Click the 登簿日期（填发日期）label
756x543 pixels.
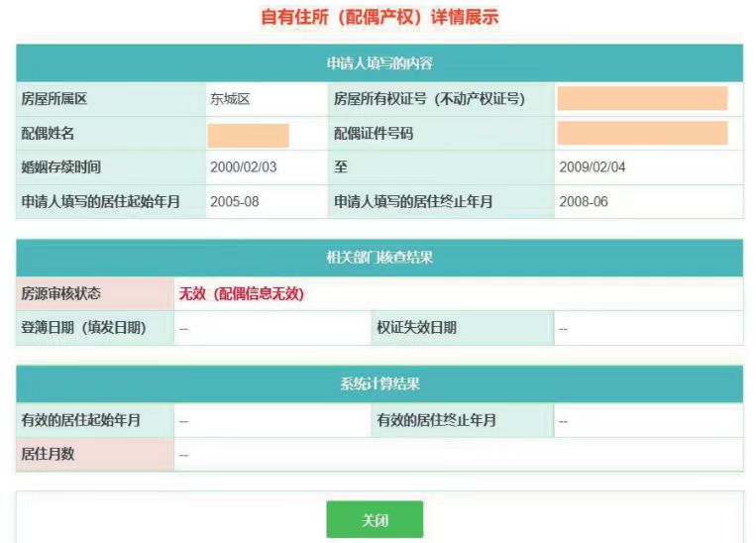[83, 329]
